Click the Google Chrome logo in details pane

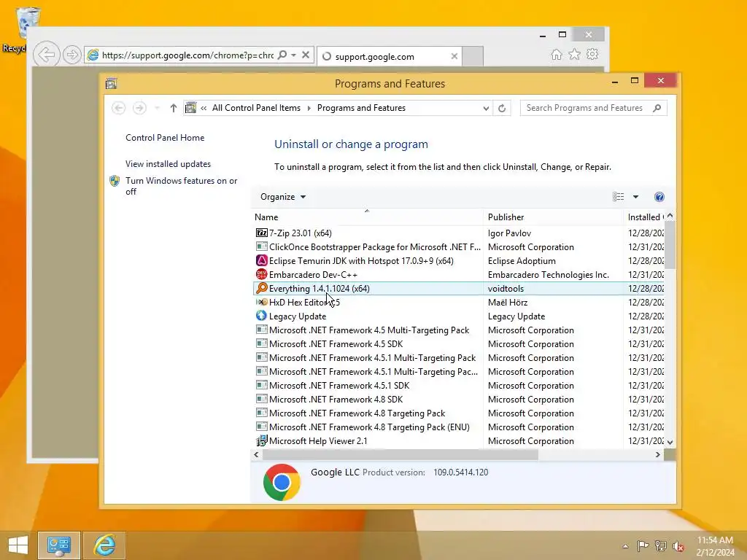pos(282,483)
